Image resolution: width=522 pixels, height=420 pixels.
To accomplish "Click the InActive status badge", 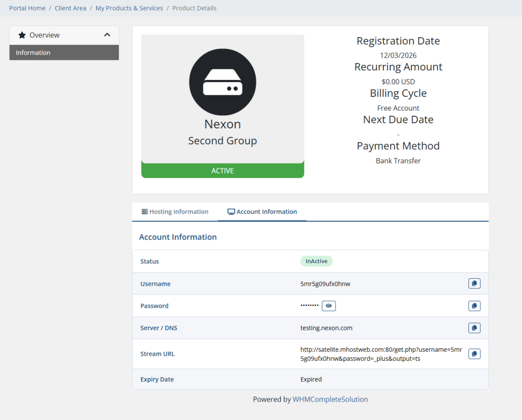I will pyautogui.click(x=316, y=261).
